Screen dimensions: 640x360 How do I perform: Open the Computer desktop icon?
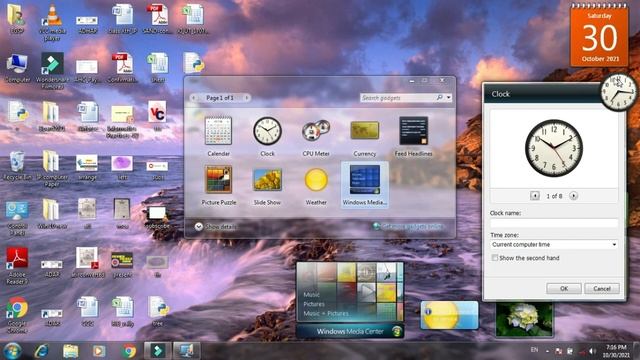(x=17, y=68)
